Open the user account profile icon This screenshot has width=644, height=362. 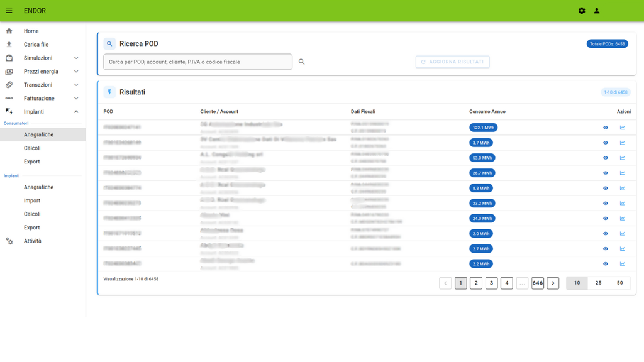tap(597, 11)
